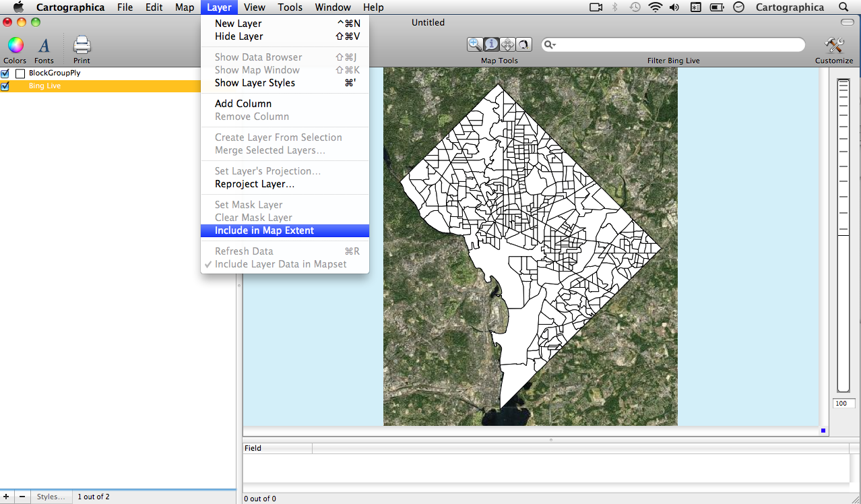Select the Pan map tool
Viewport: 861px width, 504px height.
(508, 44)
